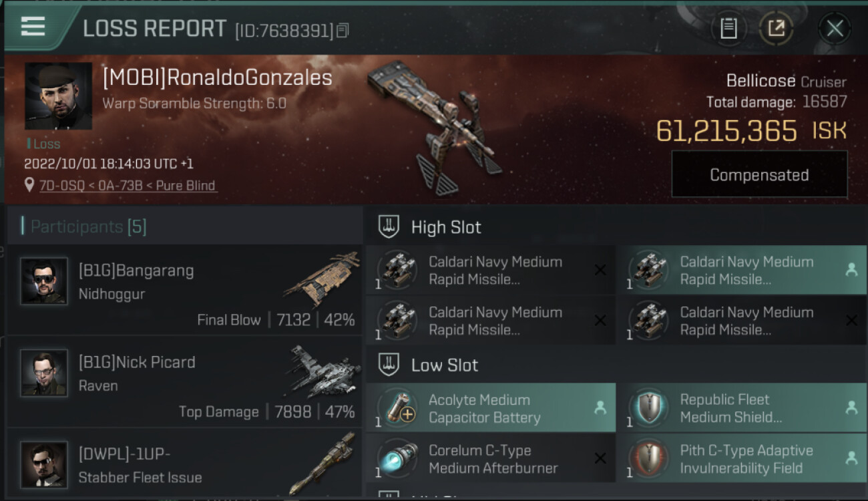Click RonaldoGonzales character portrait

59,96
